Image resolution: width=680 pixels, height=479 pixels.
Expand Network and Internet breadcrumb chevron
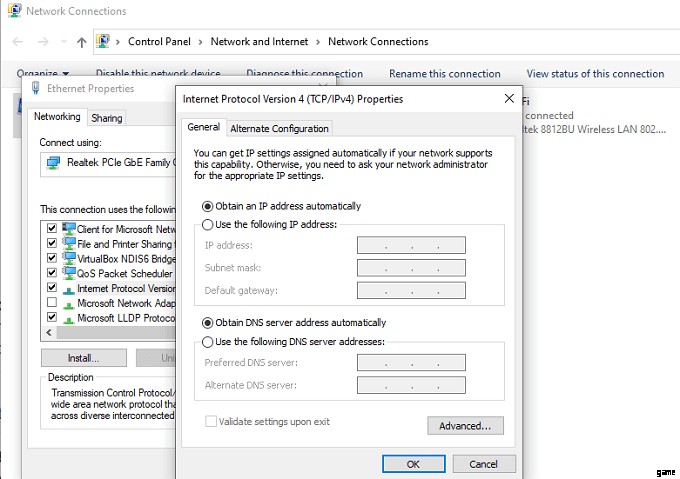point(318,42)
